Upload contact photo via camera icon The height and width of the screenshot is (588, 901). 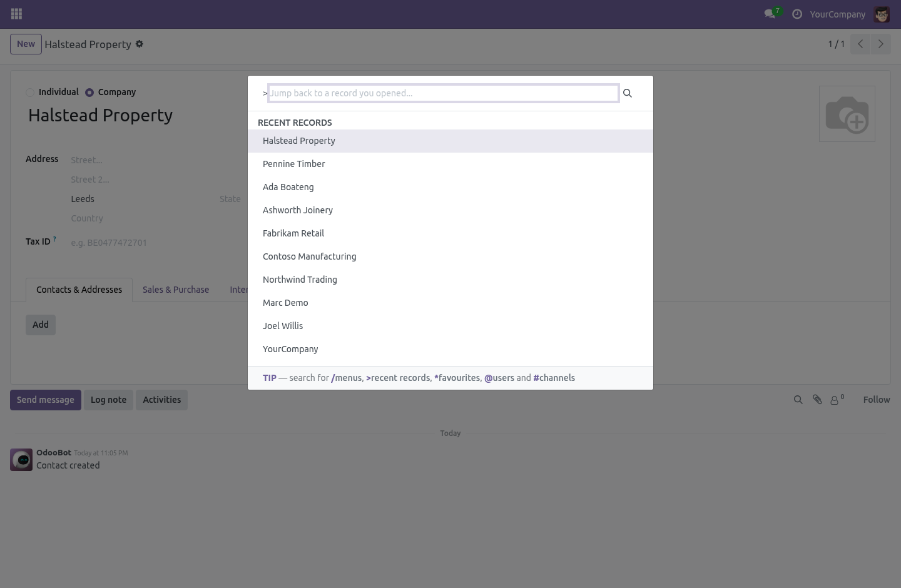pyautogui.click(x=847, y=114)
